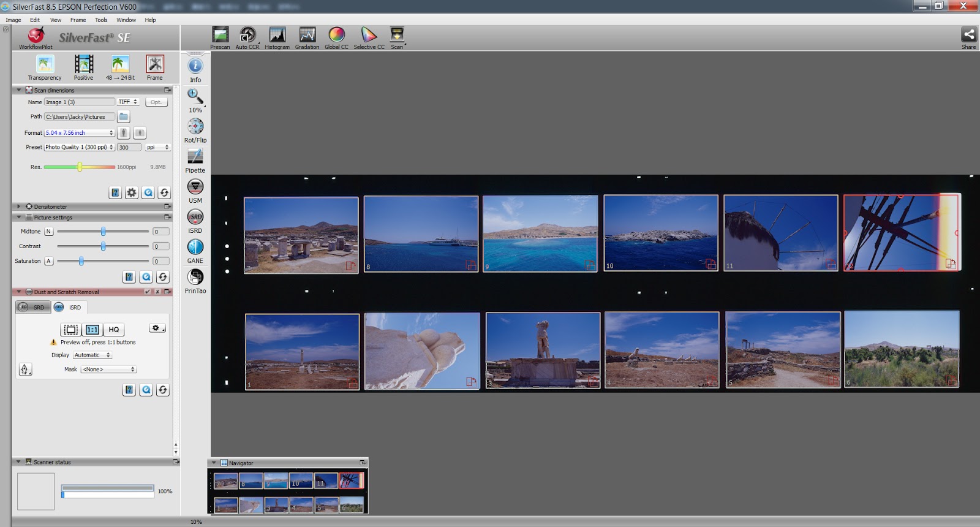Adjust the Saturation slider handle

[81, 261]
